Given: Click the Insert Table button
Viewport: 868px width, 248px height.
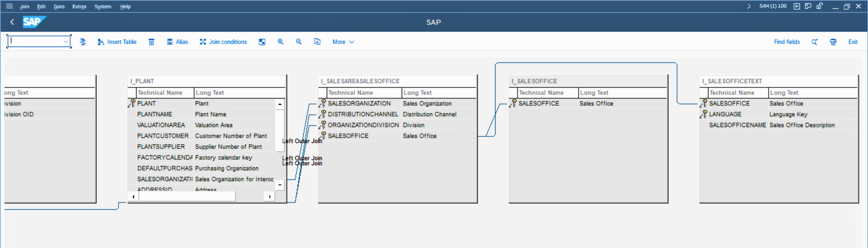Looking at the screenshot, I should click(117, 42).
